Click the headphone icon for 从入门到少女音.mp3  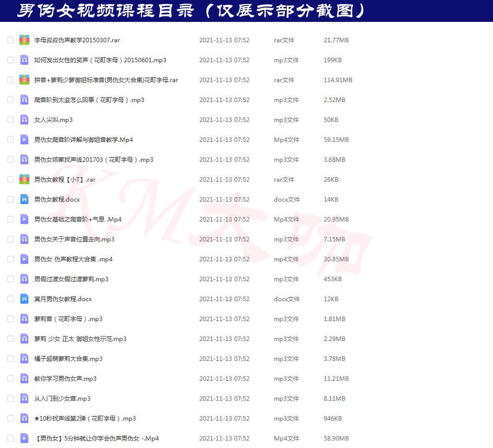pos(24,398)
